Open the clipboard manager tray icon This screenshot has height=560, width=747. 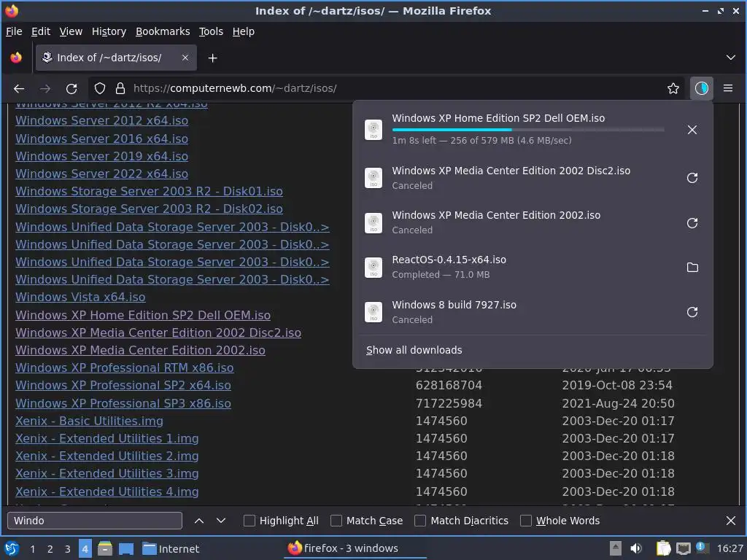pos(663,548)
